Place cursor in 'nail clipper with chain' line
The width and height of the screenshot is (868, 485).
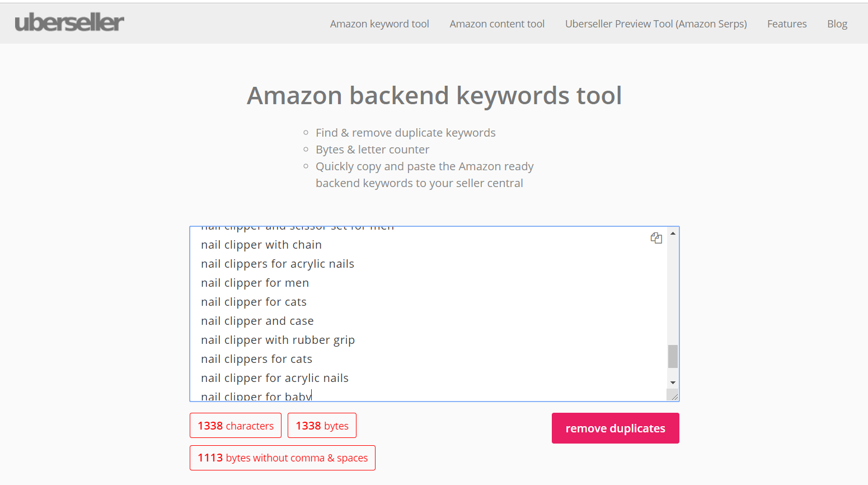261,245
